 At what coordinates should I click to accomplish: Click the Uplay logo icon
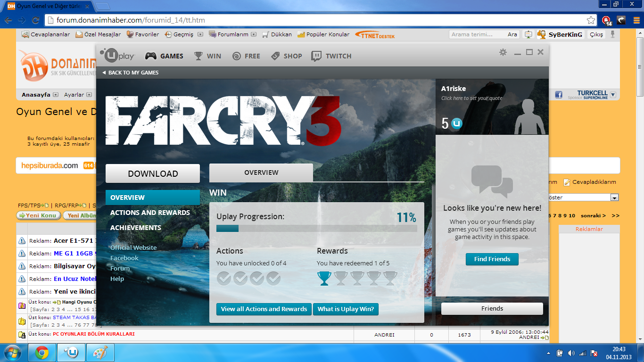[x=117, y=56]
